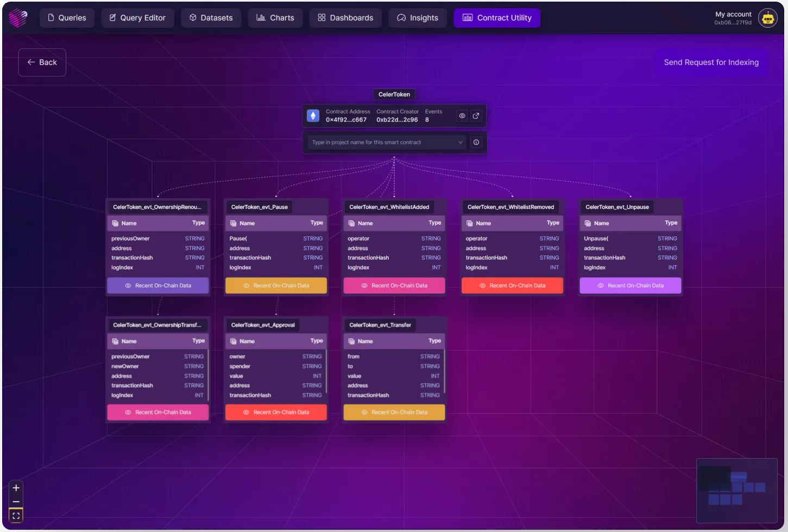Click the CelerToken_evt_WhitelistRemoved table title
The image size is (788, 532).
(510, 207)
